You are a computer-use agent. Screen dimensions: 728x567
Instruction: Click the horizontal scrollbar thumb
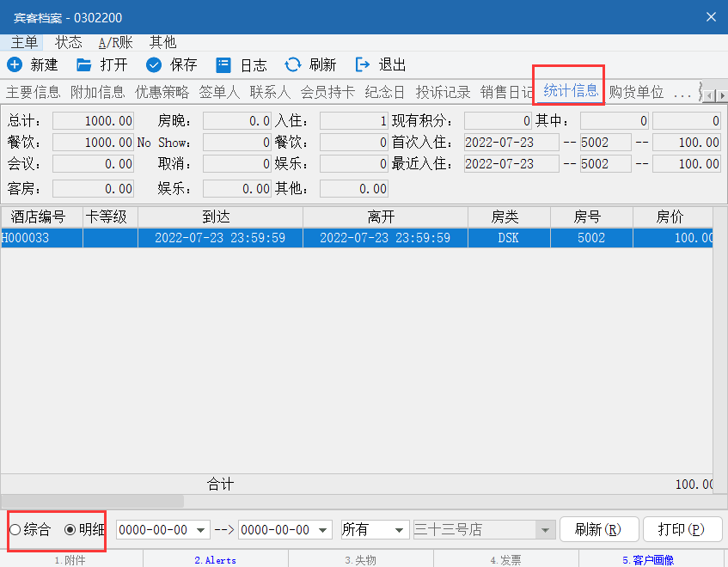93,501
